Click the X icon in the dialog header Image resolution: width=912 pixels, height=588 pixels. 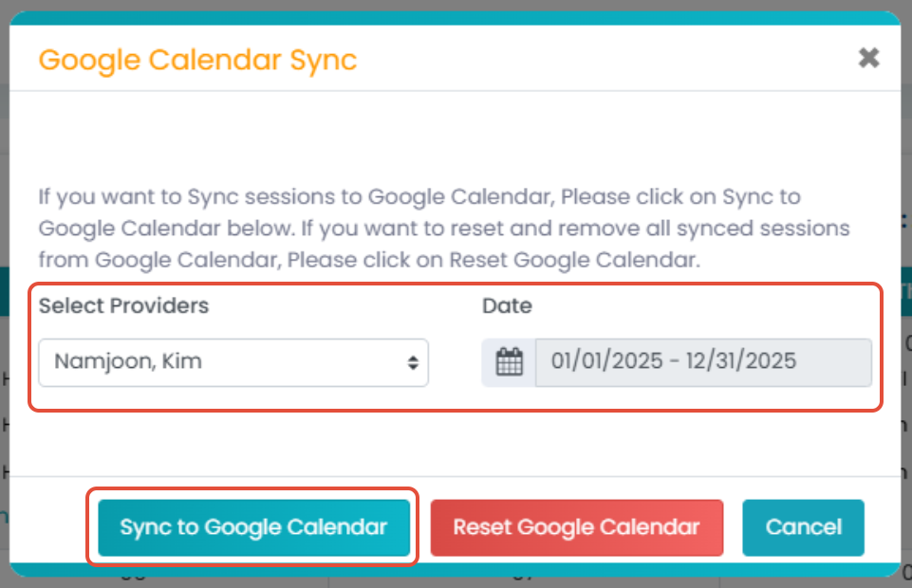tap(868, 59)
